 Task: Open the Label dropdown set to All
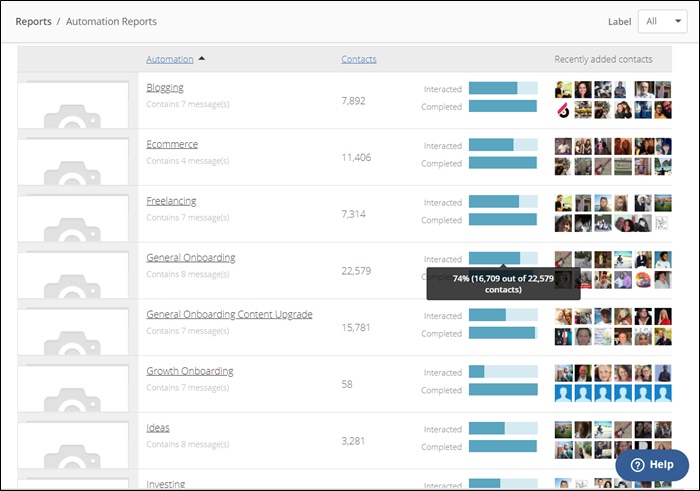tap(662, 21)
